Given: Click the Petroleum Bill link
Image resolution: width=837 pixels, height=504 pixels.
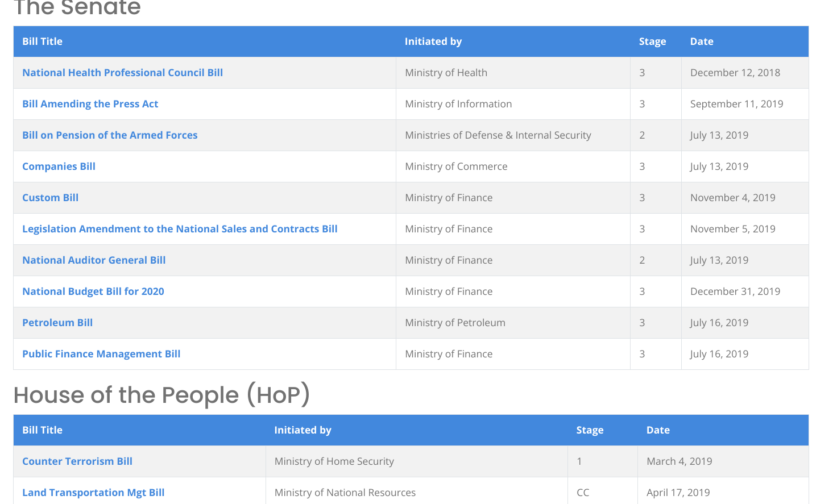Looking at the screenshot, I should [x=57, y=323].
